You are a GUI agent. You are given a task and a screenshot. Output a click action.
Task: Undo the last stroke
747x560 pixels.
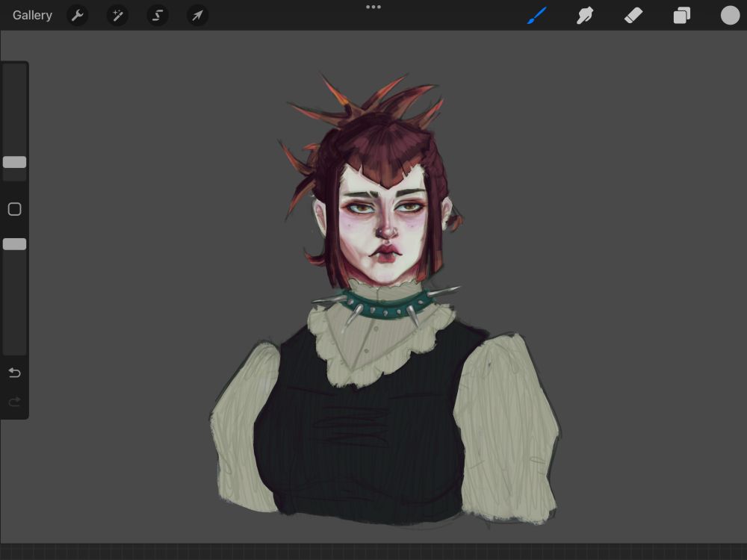click(15, 373)
